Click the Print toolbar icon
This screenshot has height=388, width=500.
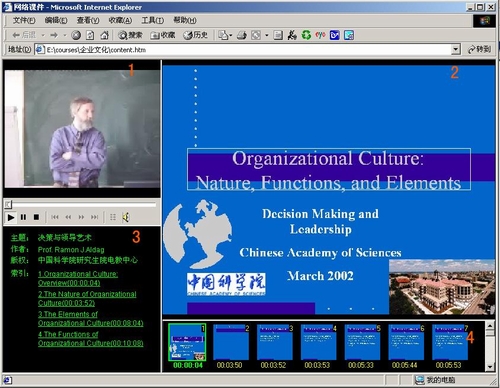click(x=242, y=35)
